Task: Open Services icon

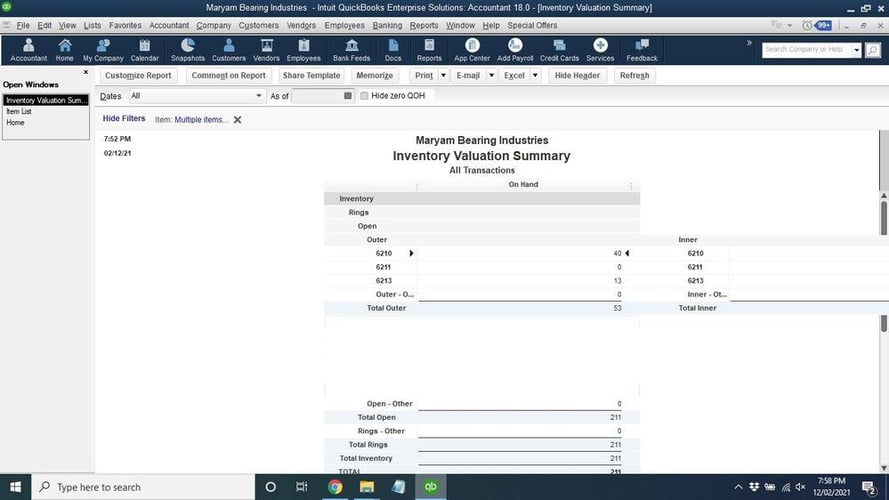Action: pyautogui.click(x=600, y=50)
